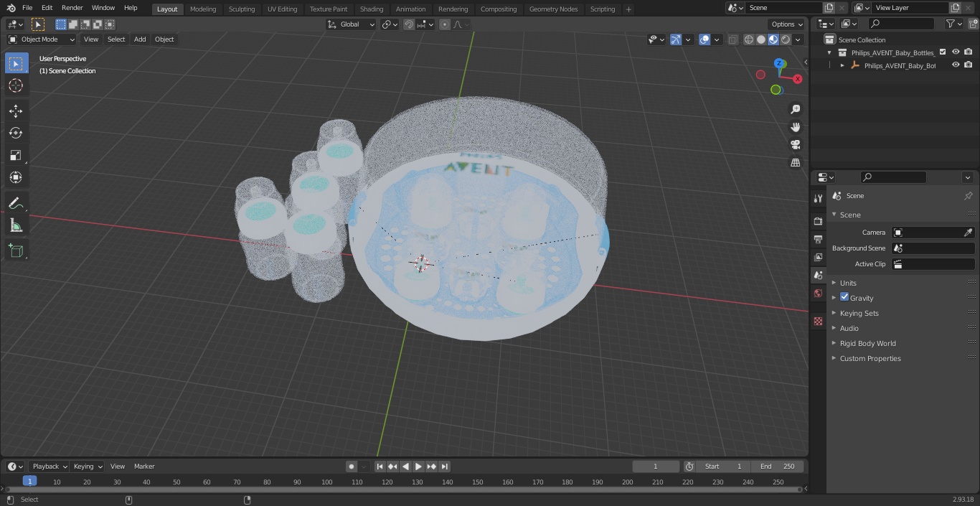Jump to the next keyframe

431,467
